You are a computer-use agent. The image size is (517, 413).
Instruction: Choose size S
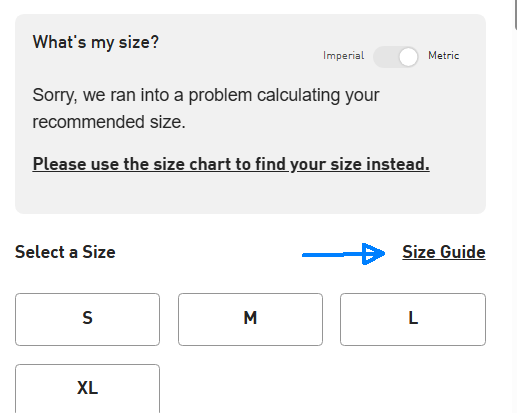coord(87,319)
